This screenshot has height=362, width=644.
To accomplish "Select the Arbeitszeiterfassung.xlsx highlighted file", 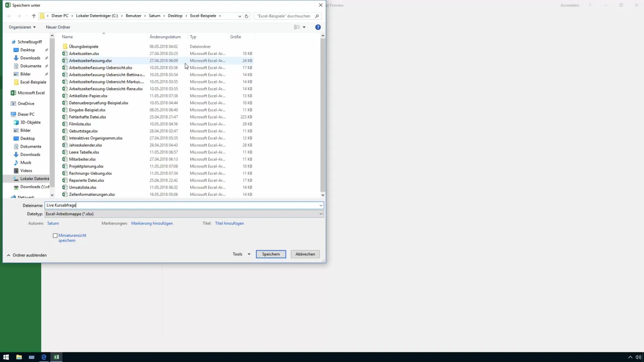I will (x=90, y=61).
